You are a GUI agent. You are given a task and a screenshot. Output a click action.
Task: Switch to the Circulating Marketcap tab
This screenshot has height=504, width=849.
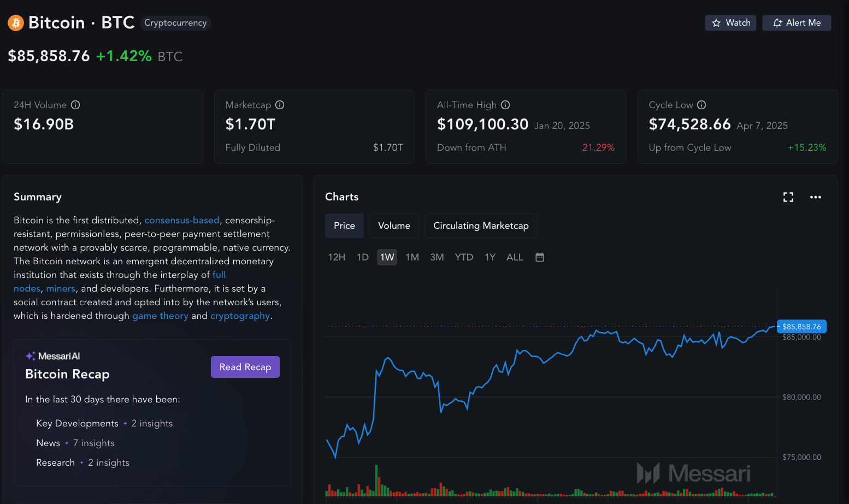(x=481, y=226)
